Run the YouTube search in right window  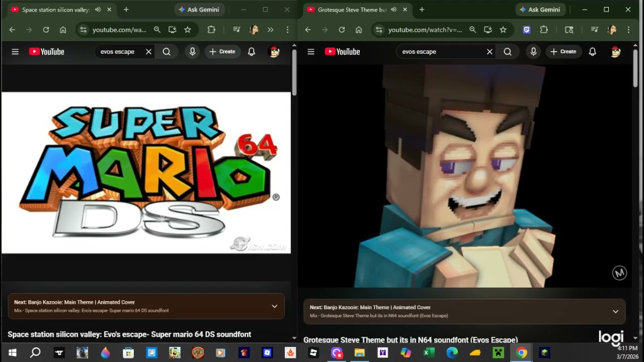(508, 52)
